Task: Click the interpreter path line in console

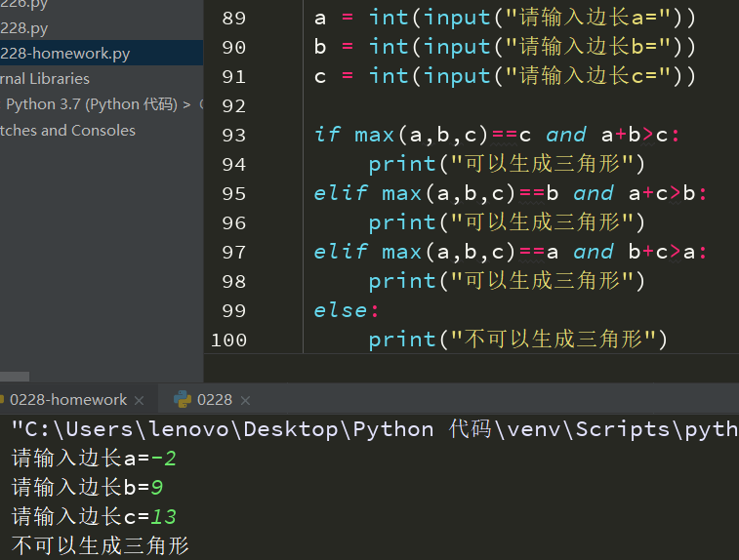Action: 371,429
